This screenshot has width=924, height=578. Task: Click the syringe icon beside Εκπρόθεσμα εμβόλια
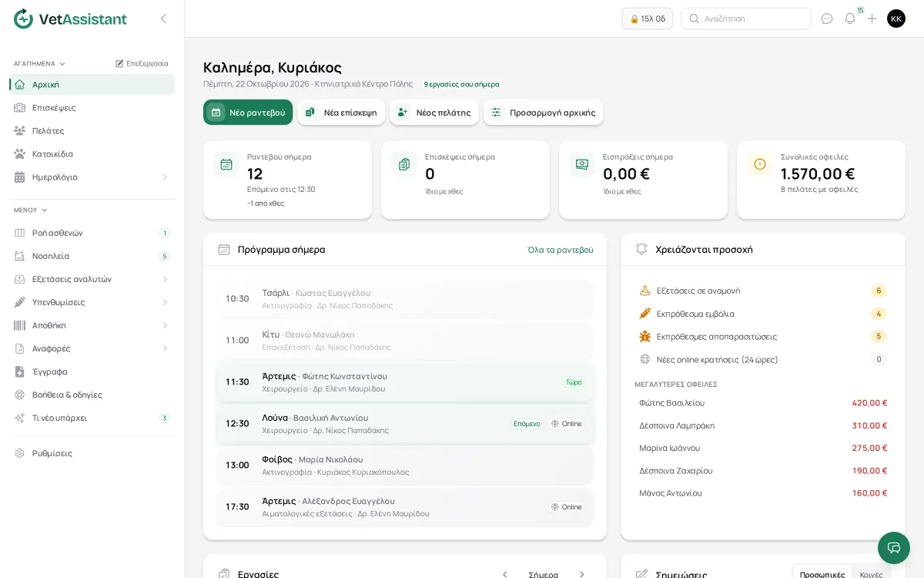645,314
